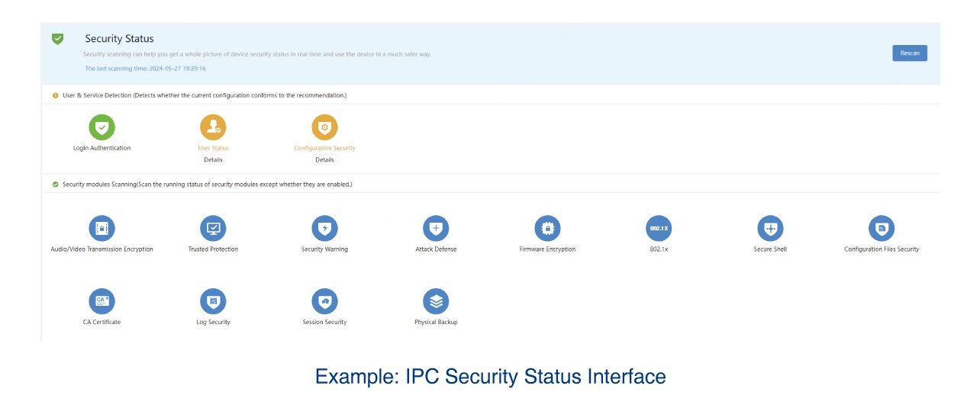980x408 pixels.
Task: Open Details under Configuration Security
Action: tap(324, 159)
